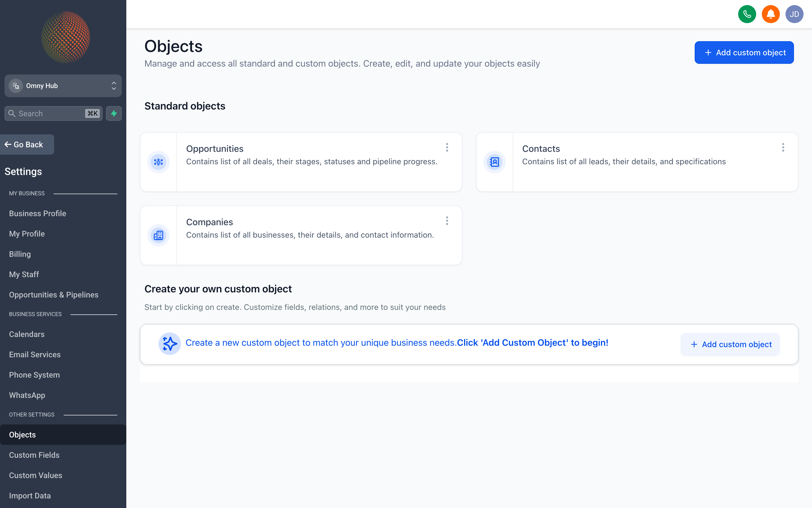Click 'Contains list of all businesses' description
Viewport: 812px width, 508px height.
(310, 235)
